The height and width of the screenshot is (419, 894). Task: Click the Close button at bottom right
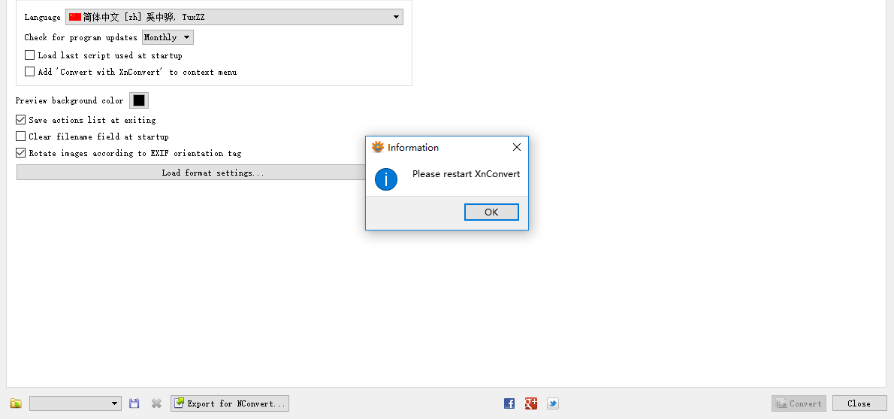pyautogui.click(x=859, y=404)
